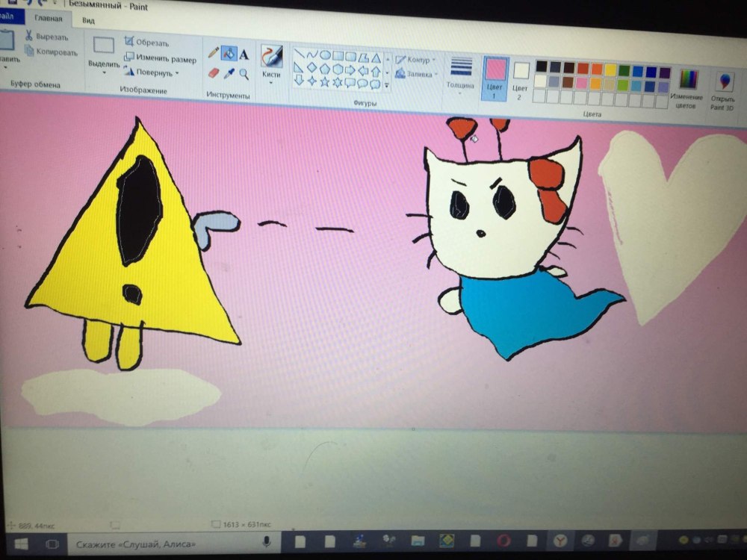Select the Color picker eyedropper tool

229,74
